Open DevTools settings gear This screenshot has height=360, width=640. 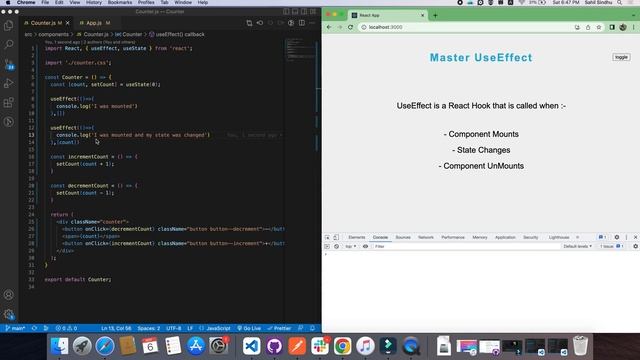tap(617, 237)
